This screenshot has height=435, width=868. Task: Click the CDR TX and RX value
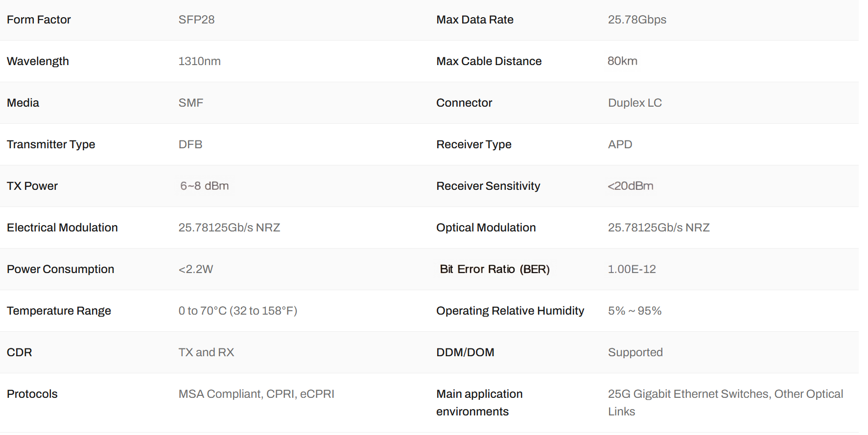pos(206,352)
